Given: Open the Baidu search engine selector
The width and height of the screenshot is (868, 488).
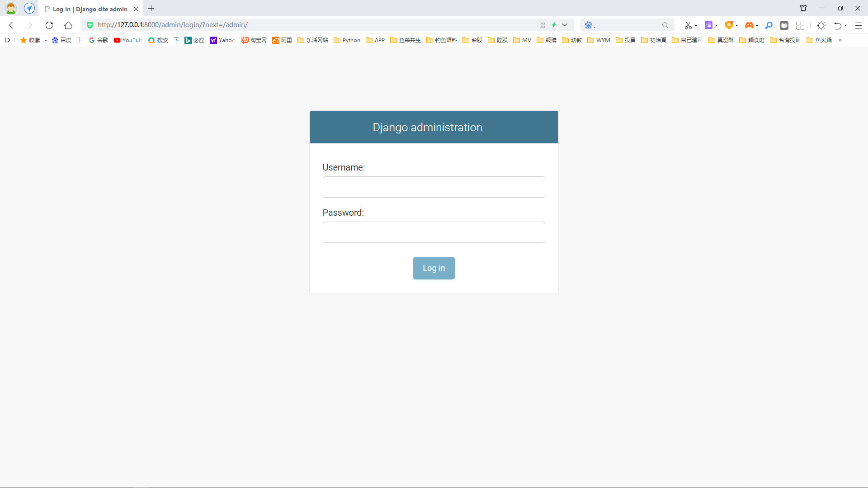Looking at the screenshot, I should point(590,25).
